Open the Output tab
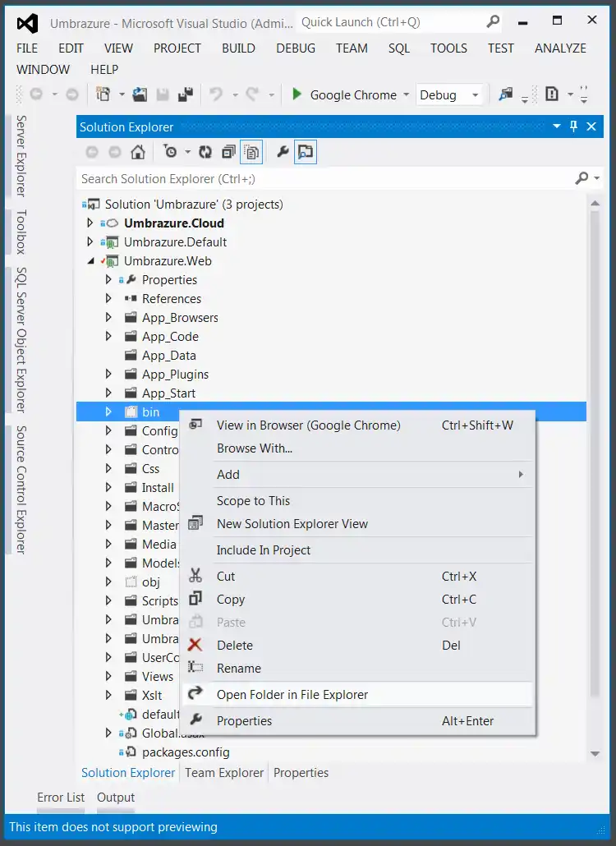Screen dimensions: 616x846 coord(116,798)
